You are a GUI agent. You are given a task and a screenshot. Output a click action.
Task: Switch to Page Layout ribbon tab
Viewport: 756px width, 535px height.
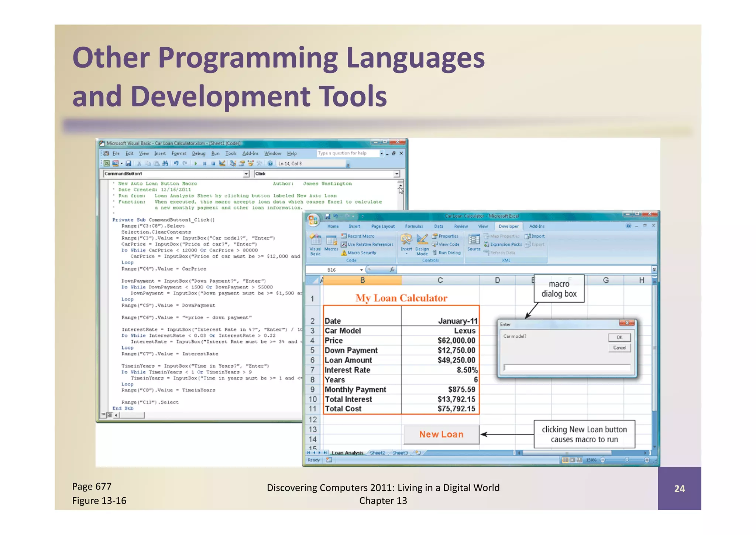click(383, 226)
